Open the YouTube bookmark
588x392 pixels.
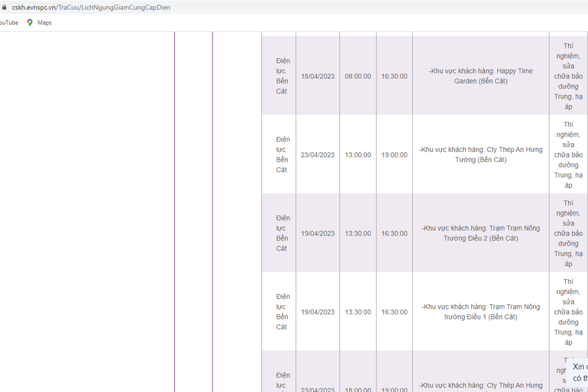[9, 22]
